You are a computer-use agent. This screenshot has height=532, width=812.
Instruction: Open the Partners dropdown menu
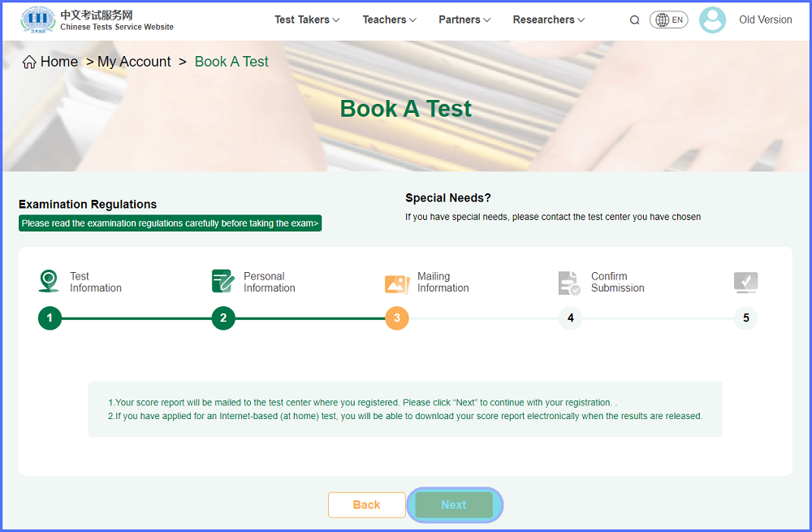tap(464, 19)
